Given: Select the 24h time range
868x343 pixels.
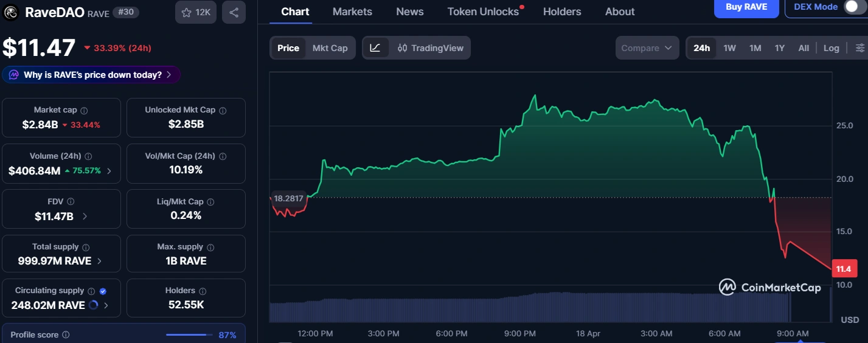Looking at the screenshot, I should [x=702, y=48].
